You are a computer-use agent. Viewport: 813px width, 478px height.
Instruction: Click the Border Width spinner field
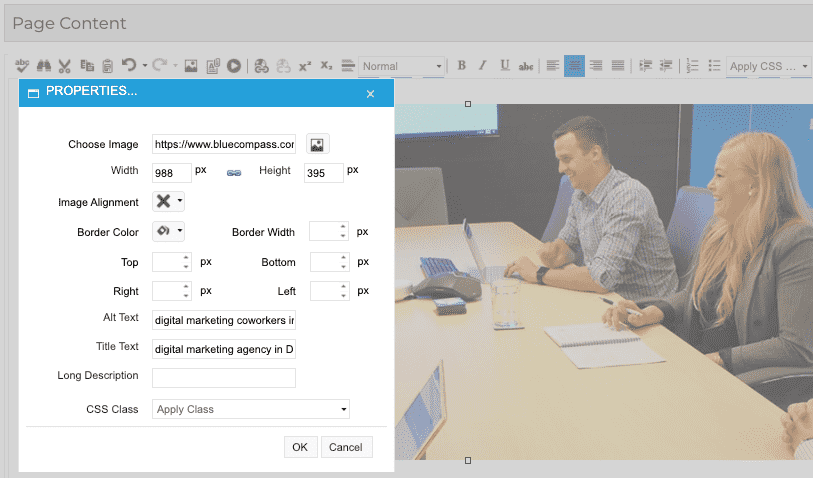click(x=328, y=231)
